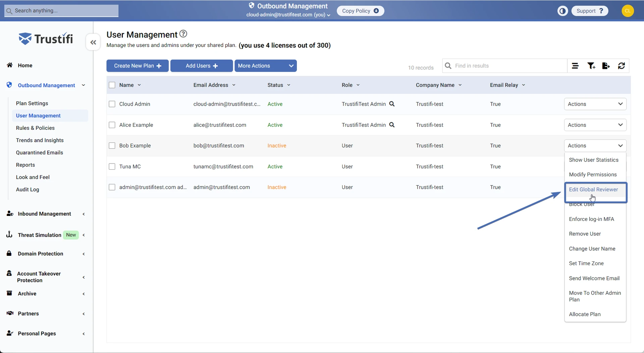Viewport: 644px width, 353px height.
Task: Open the add filter funnel icon
Action: click(591, 66)
